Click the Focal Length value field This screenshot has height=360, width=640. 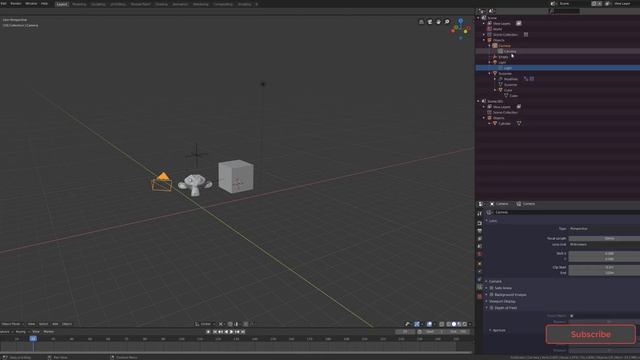pos(604,238)
